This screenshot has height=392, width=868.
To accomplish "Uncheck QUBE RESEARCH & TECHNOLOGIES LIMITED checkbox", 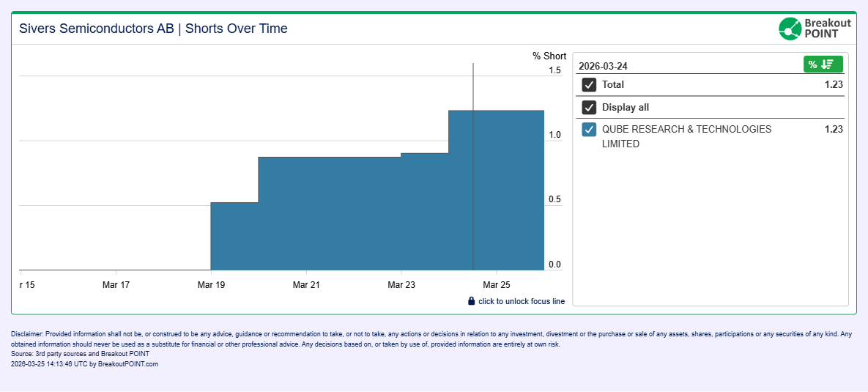I will 589,130.
